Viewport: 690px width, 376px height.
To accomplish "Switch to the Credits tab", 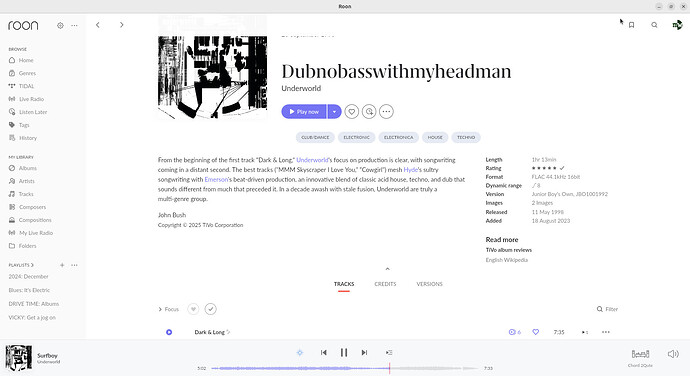I will 385,284.
